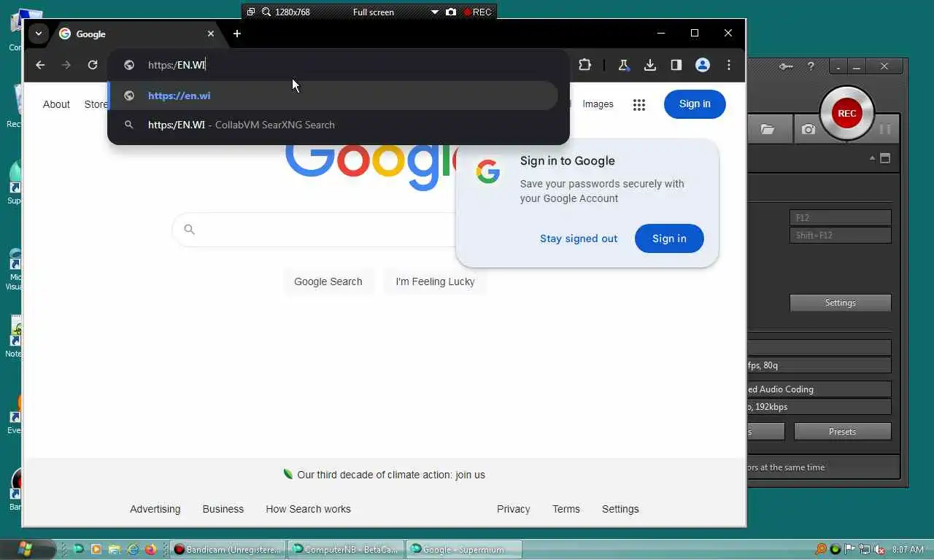The image size is (934, 560).
Task: Open the Google apps grid icon
Action: pyautogui.click(x=639, y=104)
